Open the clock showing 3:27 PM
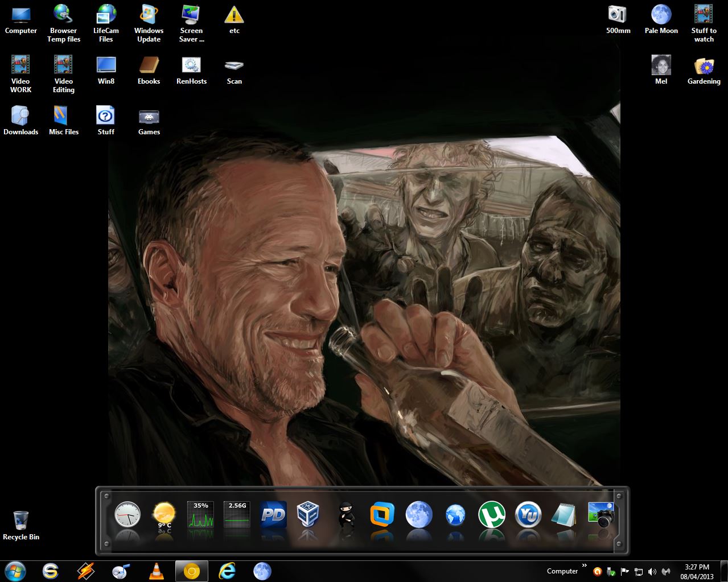Screen dimensions: 728x582 tap(697, 571)
